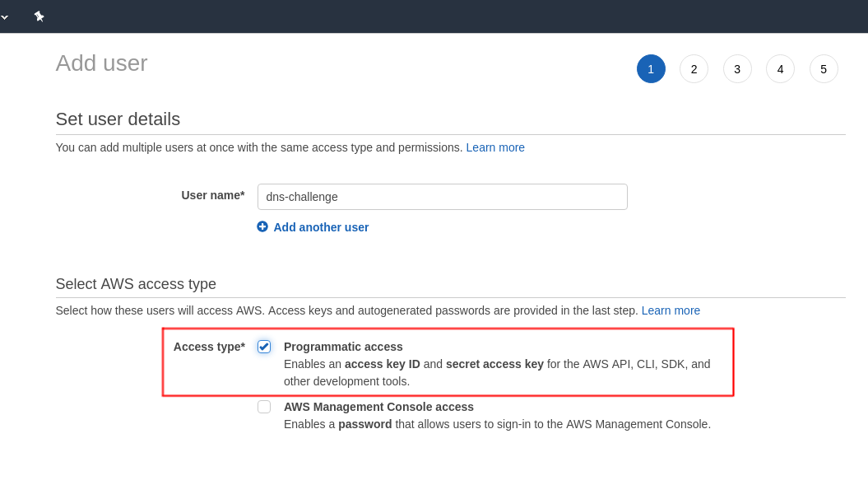Screen dimensions: 868x485
Task: Click step 5 in the progress indicator
Action: [x=824, y=68]
